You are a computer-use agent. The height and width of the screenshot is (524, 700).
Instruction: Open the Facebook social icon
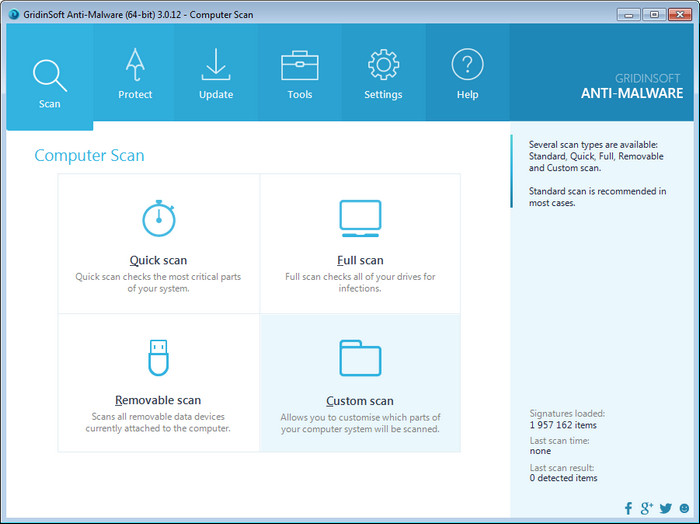click(628, 508)
